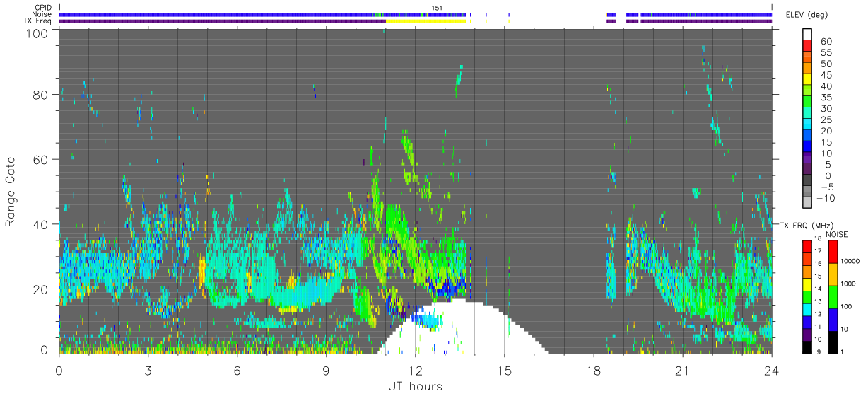Viewport: 868px width, 401px height.
Task: Pick the light gray bottom segment of ELEV colorbar
Action: (809, 202)
